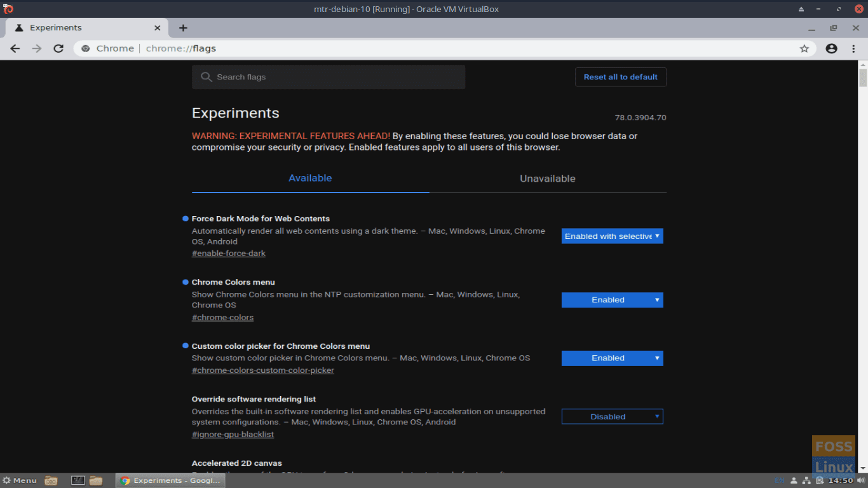Click the WARNING: EXPERIMENTAL FEATURES AHEAD! text

pos(291,136)
